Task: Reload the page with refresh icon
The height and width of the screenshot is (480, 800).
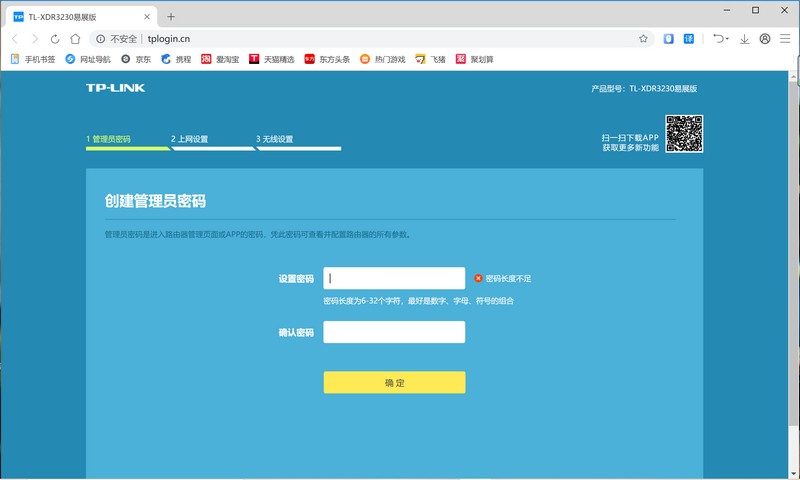Action: [x=55, y=39]
